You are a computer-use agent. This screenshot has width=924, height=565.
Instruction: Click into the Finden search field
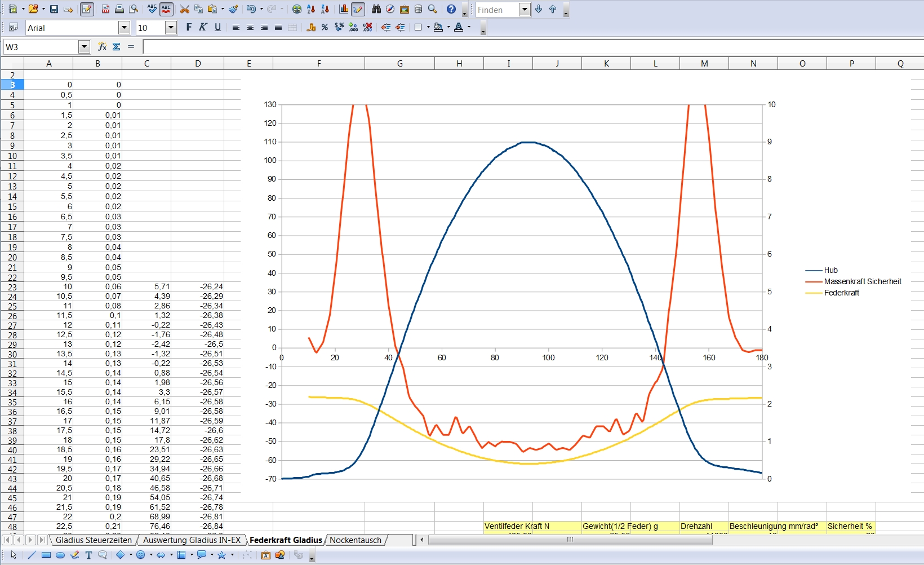click(496, 10)
